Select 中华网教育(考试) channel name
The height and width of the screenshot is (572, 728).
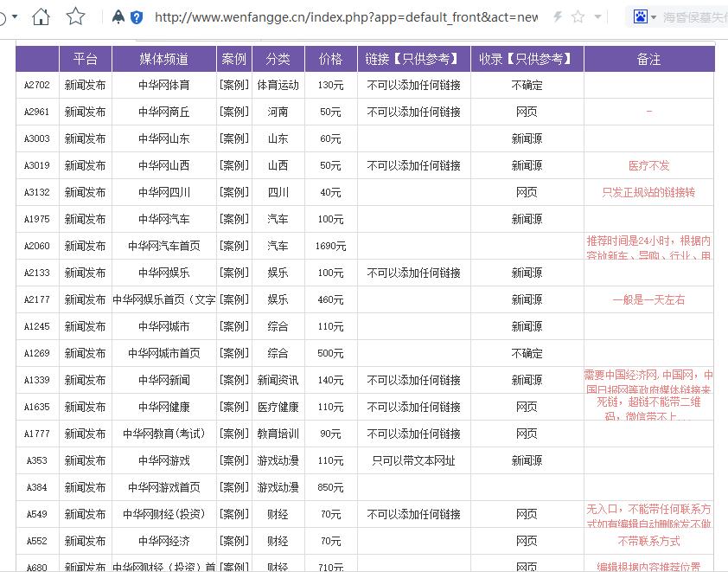[x=164, y=434]
